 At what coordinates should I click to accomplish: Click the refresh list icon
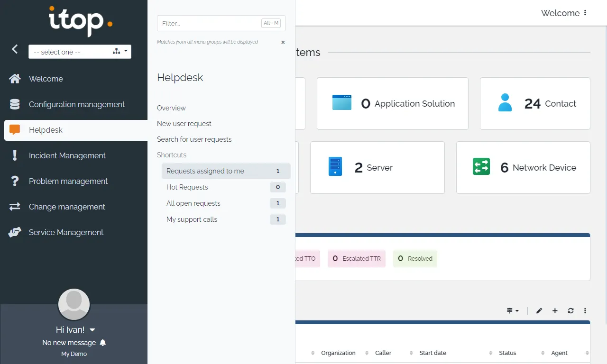click(570, 311)
